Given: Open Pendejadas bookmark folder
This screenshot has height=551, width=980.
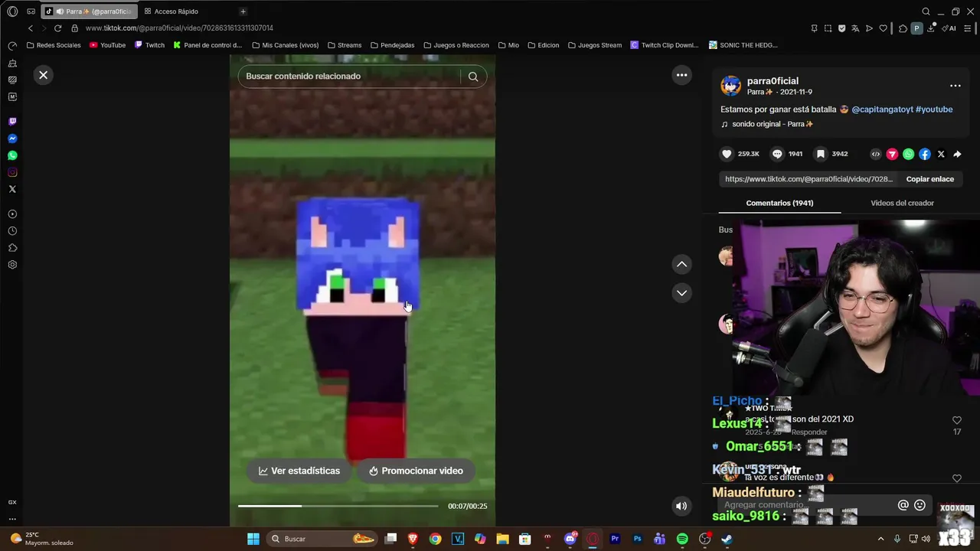Looking at the screenshot, I should point(392,45).
